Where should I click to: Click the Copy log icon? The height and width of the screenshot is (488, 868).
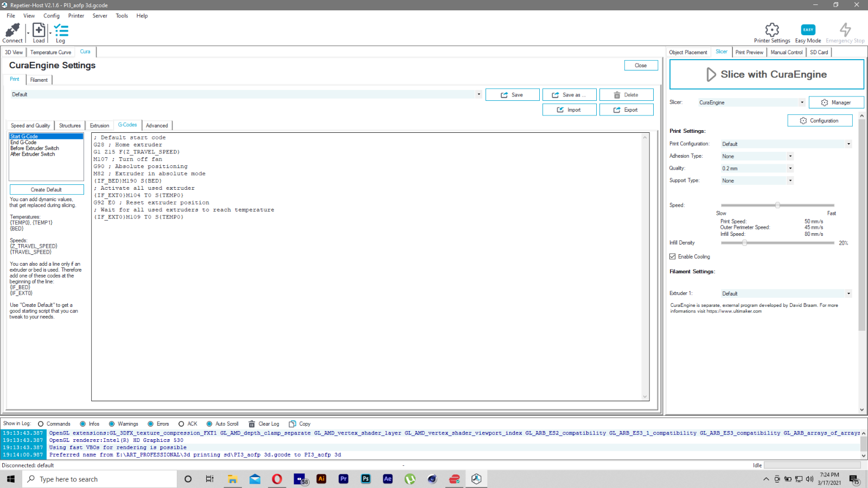tap(292, 424)
